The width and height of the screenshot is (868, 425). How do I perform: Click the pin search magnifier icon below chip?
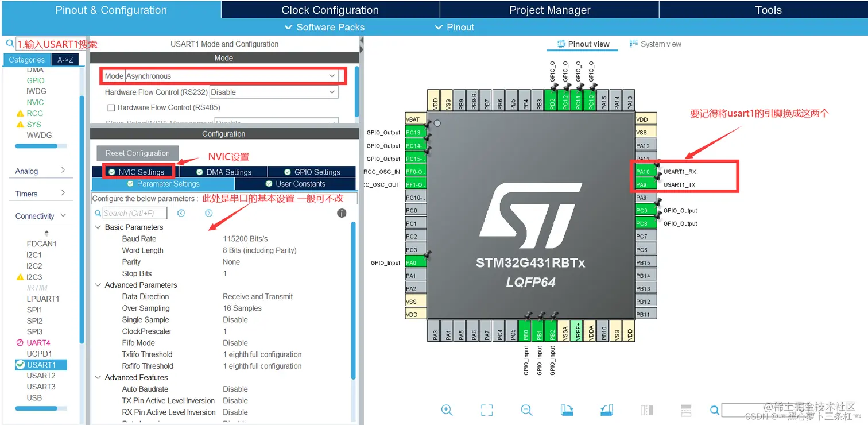click(x=715, y=410)
